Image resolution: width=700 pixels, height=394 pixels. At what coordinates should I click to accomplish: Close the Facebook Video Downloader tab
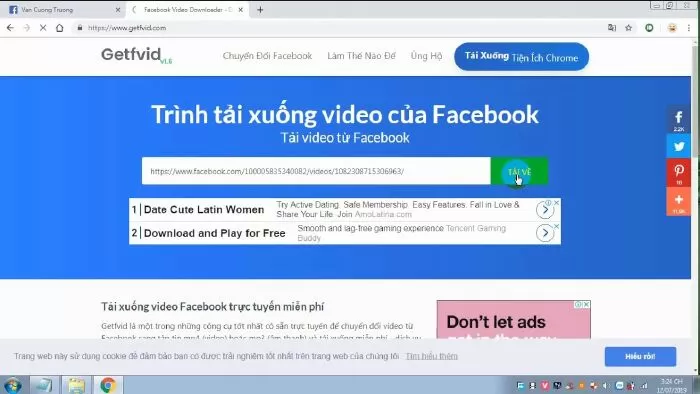(x=241, y=9)
